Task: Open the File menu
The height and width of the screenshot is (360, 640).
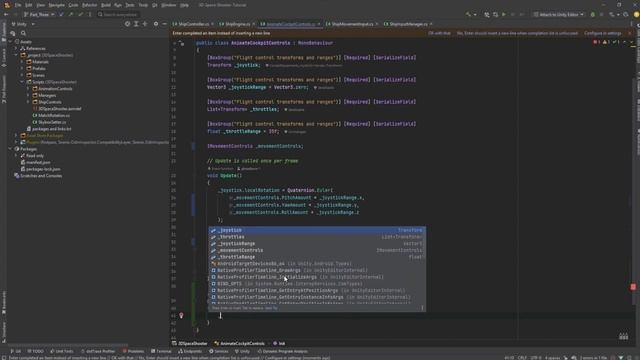Action: pyautogui.click(x=18, y=5)
